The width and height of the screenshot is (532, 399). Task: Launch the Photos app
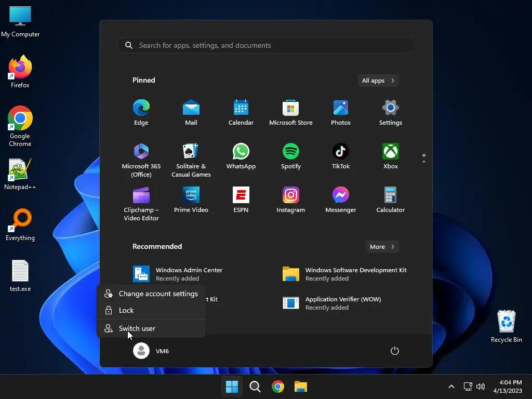point(341,113)
